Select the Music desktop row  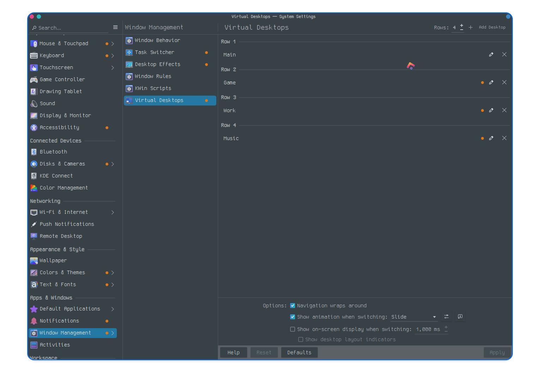coord(365,138)
